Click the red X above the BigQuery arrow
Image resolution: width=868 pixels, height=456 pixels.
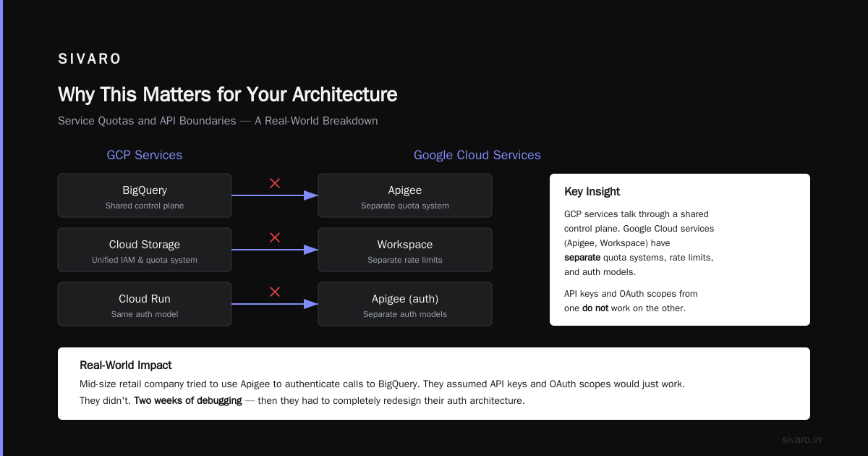275,183
